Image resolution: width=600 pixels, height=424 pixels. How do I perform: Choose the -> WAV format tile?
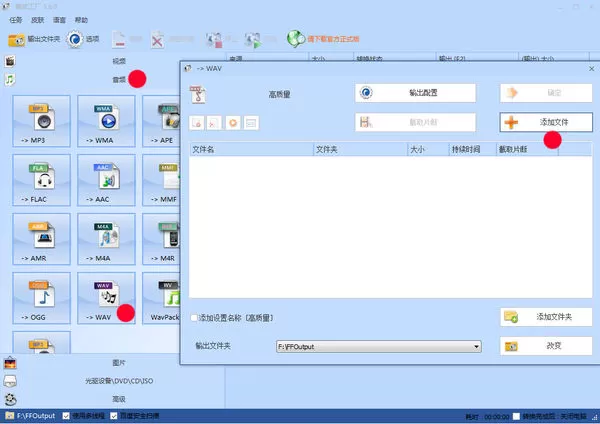click(106, 298)
